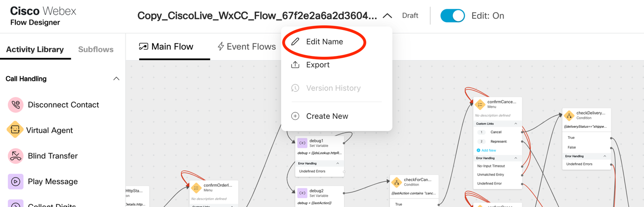The height and width of the screenshot is (207, 644).
Task: Switch to the Event Flows tab
Action: pos(246,47)
